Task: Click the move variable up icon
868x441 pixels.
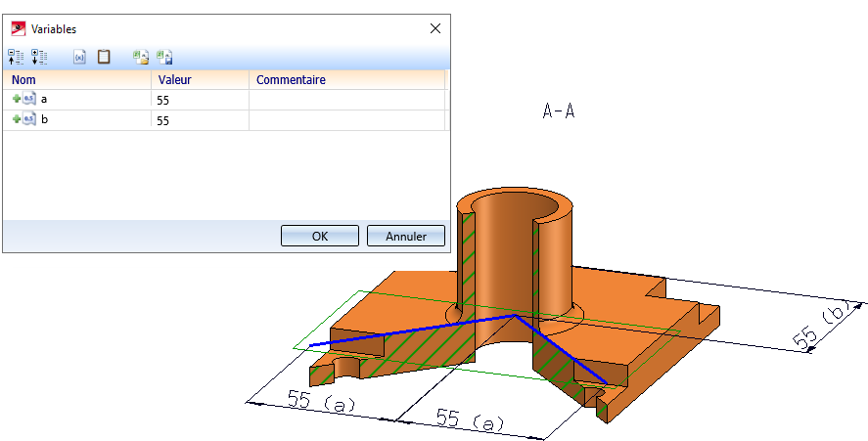Action: [17, 57]
